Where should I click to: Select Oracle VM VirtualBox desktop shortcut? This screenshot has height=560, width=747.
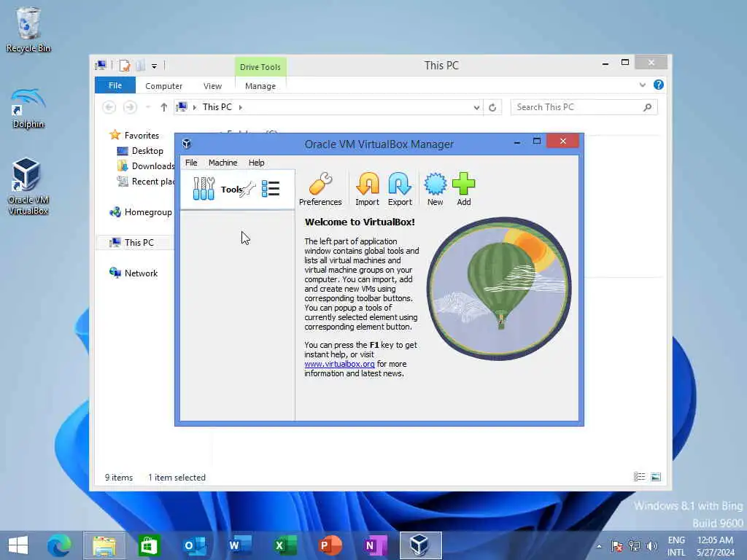click(28, 187)
